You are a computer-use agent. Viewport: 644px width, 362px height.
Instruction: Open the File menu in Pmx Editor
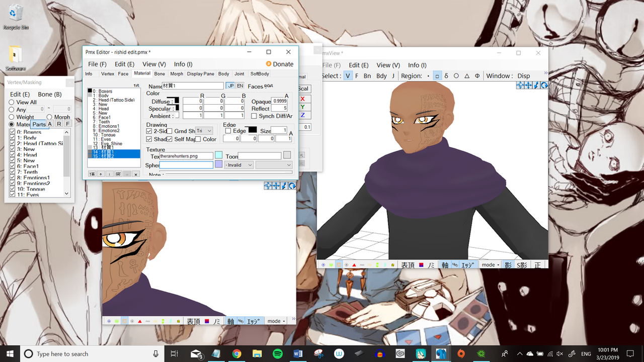[x=97, y=64]
